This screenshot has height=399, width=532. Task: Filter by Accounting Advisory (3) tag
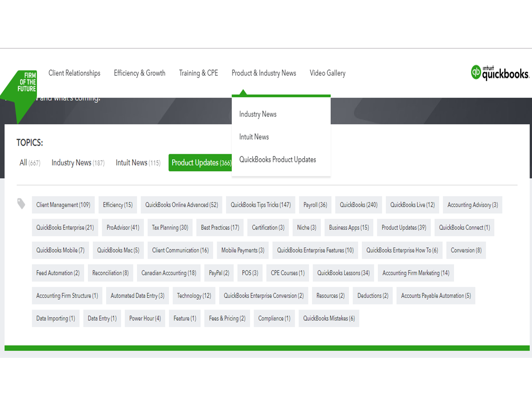tap(473, 205)
